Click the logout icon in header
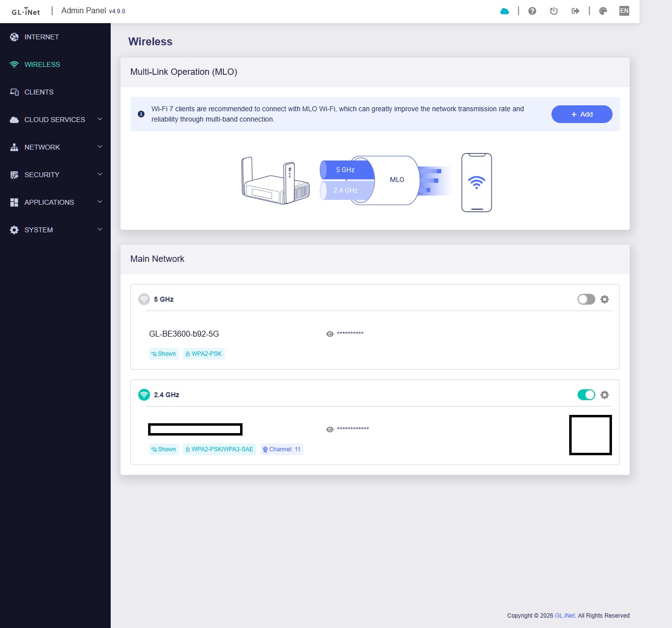This screenshot has height=628, width=672. 575,11
